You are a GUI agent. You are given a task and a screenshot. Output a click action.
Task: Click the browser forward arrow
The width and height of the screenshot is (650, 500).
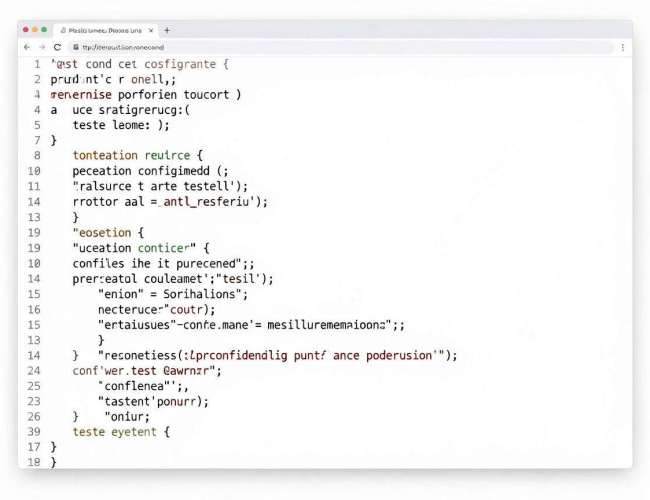click(x=42, y=47)
